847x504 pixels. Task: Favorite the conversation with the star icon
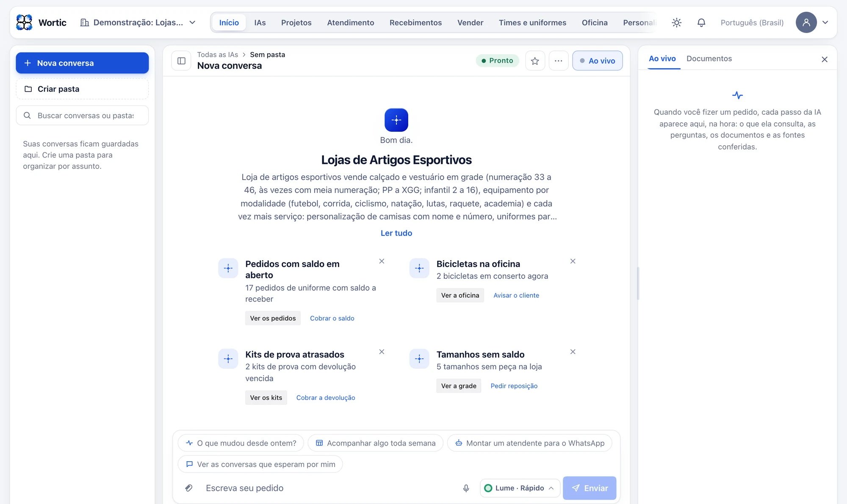(x=535, y=61)
